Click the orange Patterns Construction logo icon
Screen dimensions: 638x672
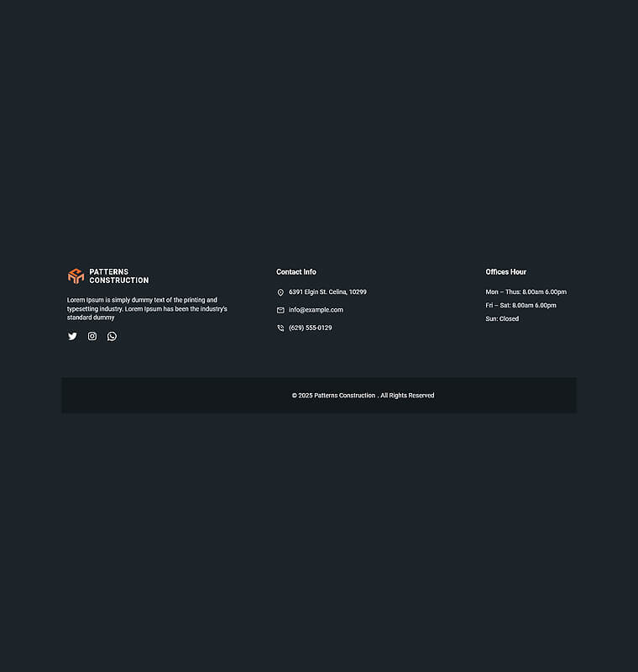click(x=76, y=276)
